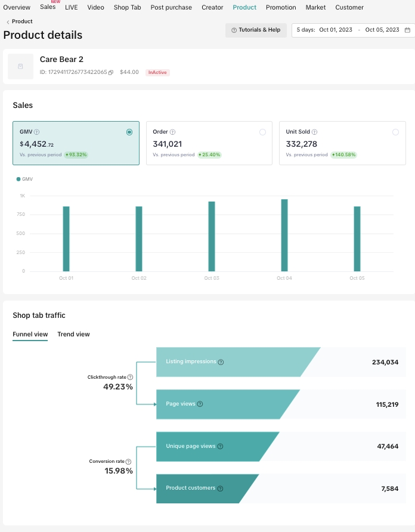
Task: Click the Care Bear 2 product thumbnail
Action: (20, 66)
